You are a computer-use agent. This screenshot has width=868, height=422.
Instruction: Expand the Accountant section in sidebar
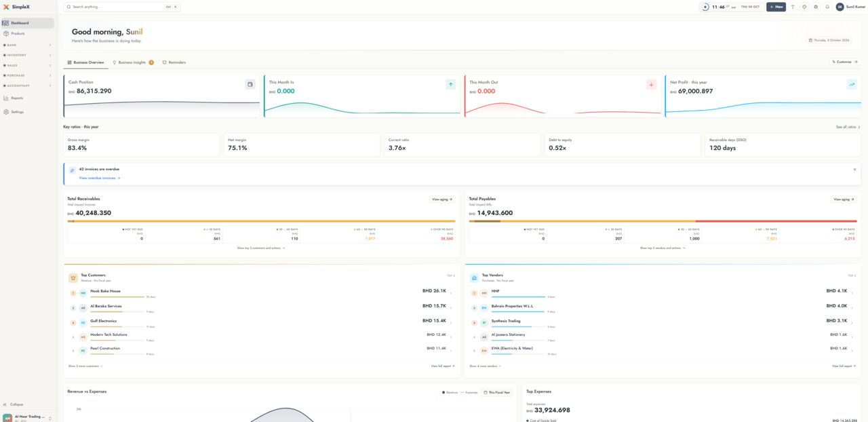[28, 85]
